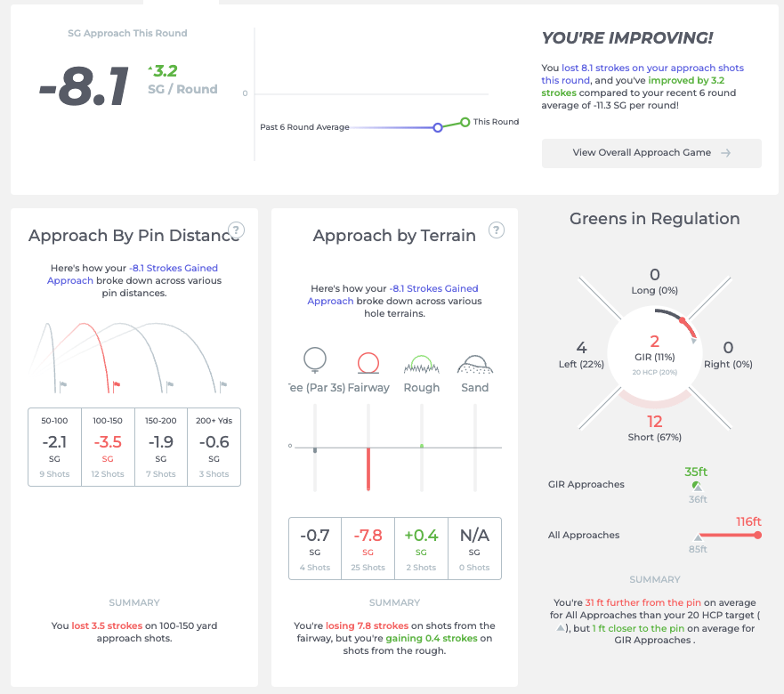Image resolution: width=784 pixels, height=694 pixels.
Task: Select the Tee (Par 3s) ball icon
Action: click(x=315, y=360)
